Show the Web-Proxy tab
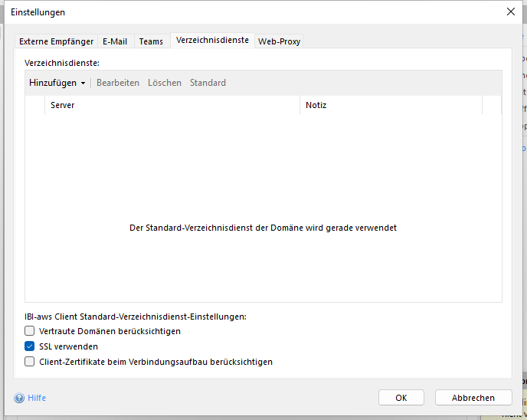The height and width of the screenshot is (420, 527). point(279,41)
